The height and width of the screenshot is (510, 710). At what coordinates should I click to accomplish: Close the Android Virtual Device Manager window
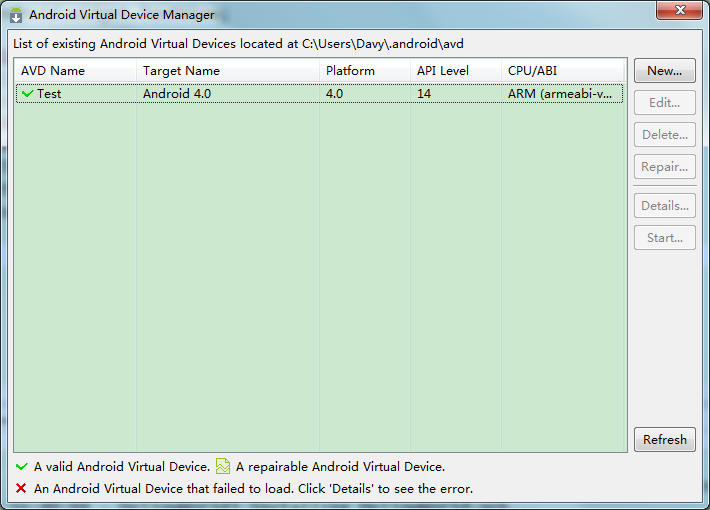[679, 10]
